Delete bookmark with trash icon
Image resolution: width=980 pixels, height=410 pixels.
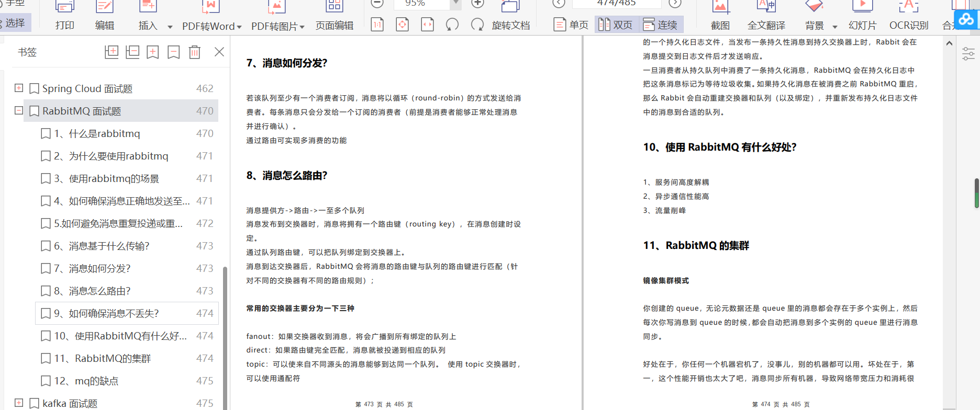195,52
